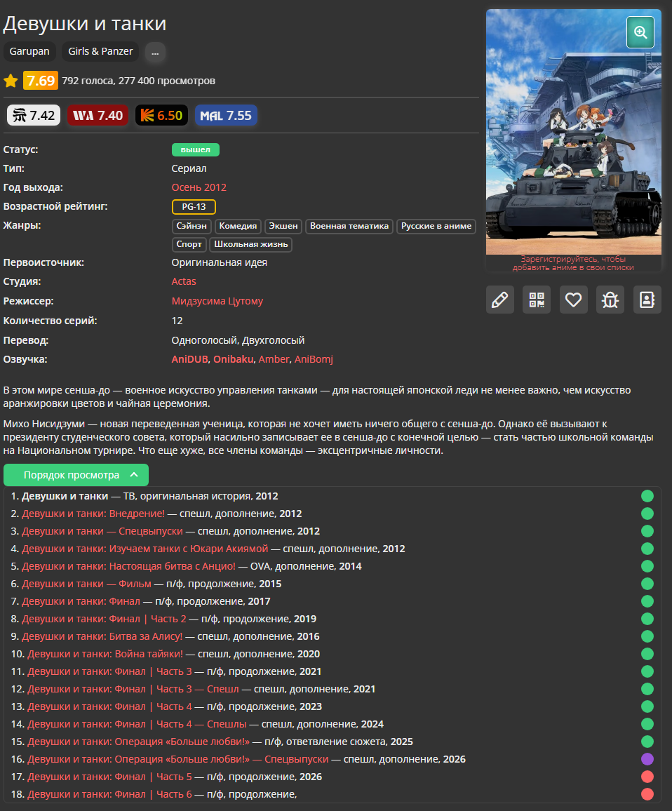Zoom the poster with magnifier icon
The width and height of the screenshot is (672, 811).
tap(640, 32)
